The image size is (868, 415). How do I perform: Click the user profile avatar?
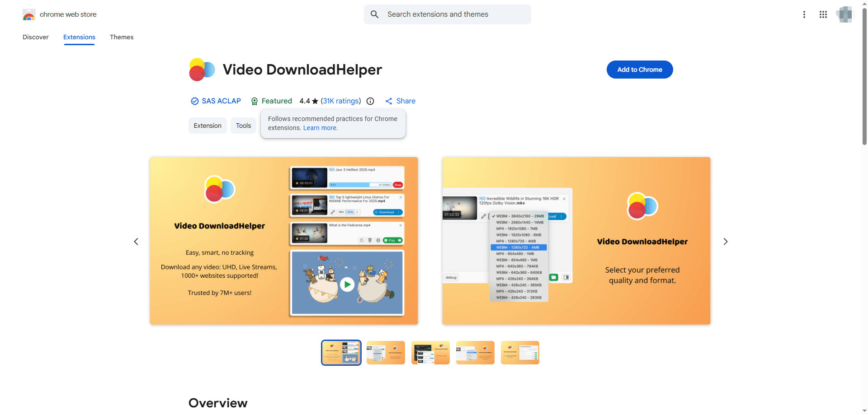pyautogui.click(x=844, y=14)
